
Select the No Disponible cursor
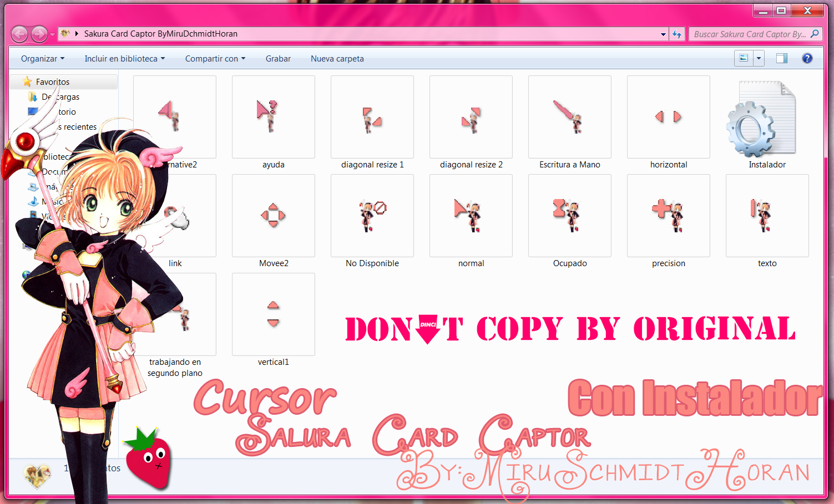372,216
